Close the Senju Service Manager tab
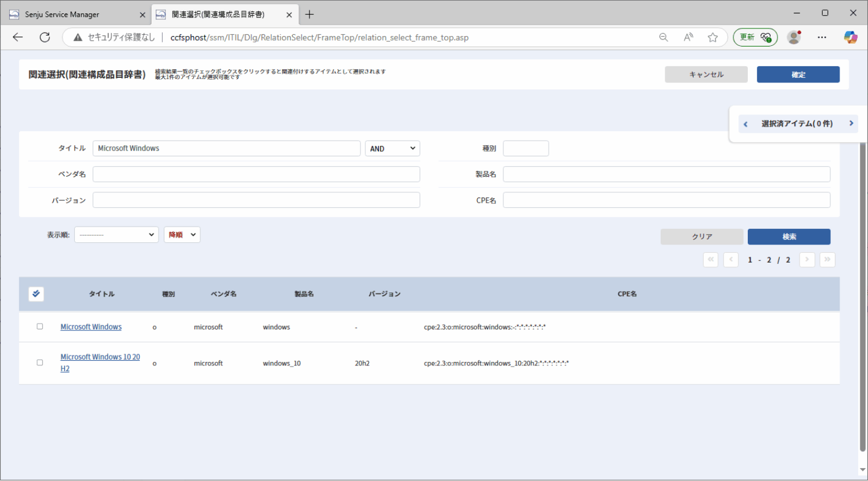The width and height of the screenshot is (868, 481). [142, 15]
